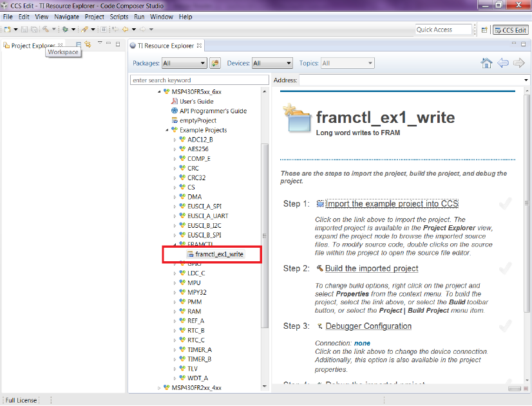Image resolution: width=532 pixels, height=406 pixels.
Task: Click the tree scrollbar down arrow
Action: click(x=265, y=386)
